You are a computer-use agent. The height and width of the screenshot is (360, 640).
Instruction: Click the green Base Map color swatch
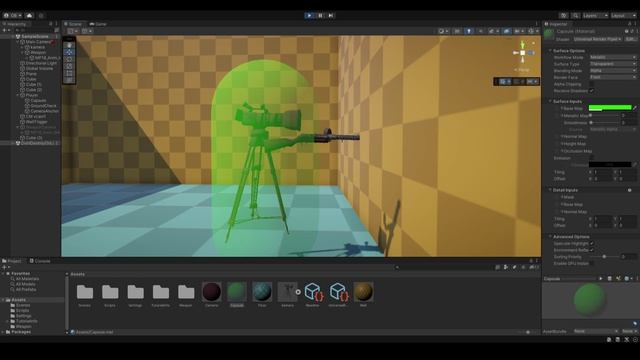click(x=610, y=108)
